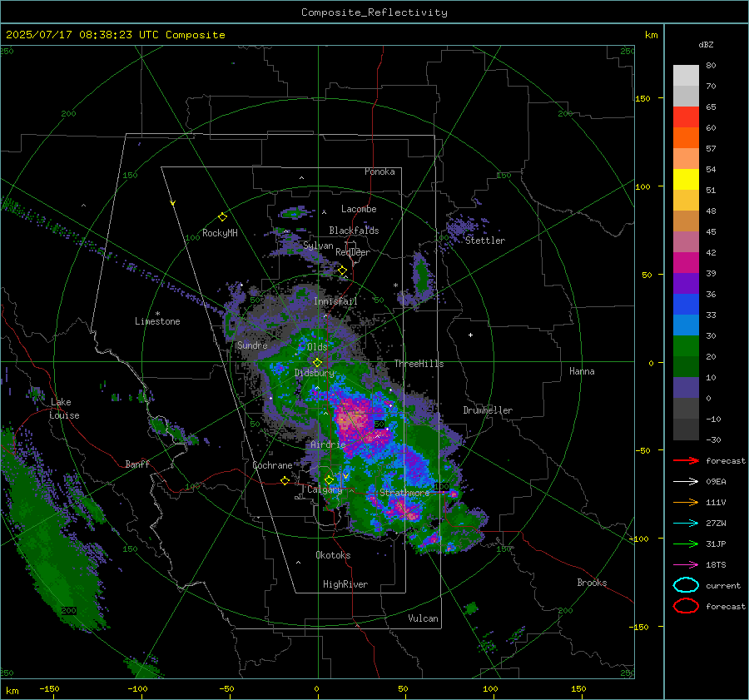Click the orange 57-60 dBZ swatch
Image resolution: width=749 pixels, height=700 pixels.
686,137
